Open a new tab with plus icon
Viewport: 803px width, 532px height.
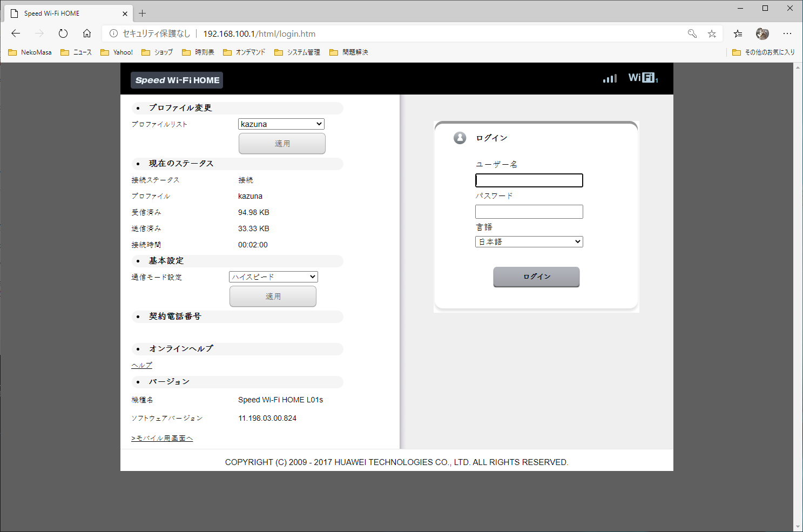(143, 13)
